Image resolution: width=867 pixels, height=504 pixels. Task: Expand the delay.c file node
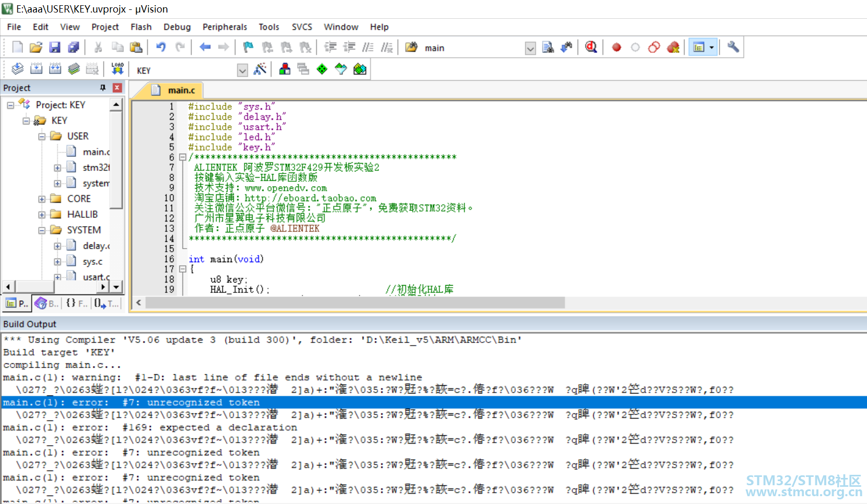pos(57,246)
